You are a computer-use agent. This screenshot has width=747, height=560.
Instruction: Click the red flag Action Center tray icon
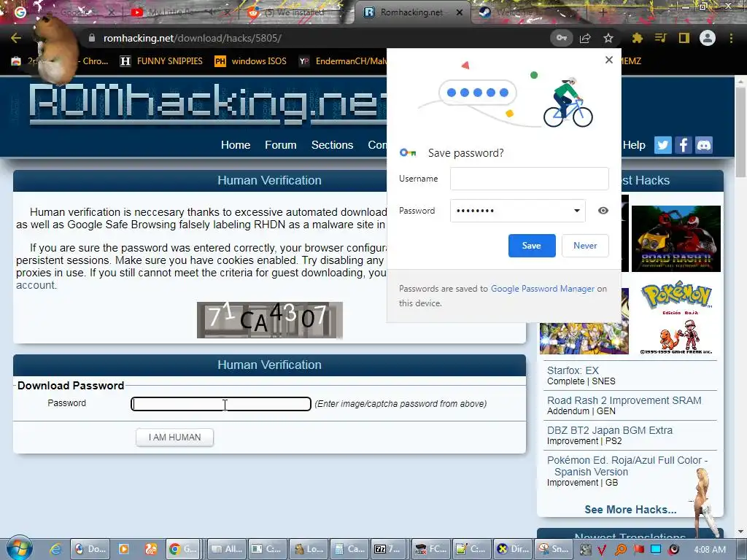638,550
